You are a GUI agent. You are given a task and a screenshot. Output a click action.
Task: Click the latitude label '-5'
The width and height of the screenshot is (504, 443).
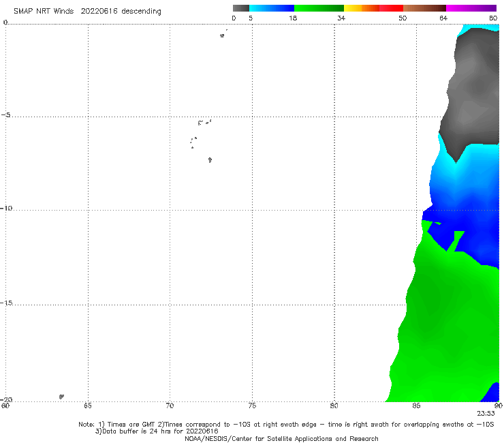[x=6, y=115]
